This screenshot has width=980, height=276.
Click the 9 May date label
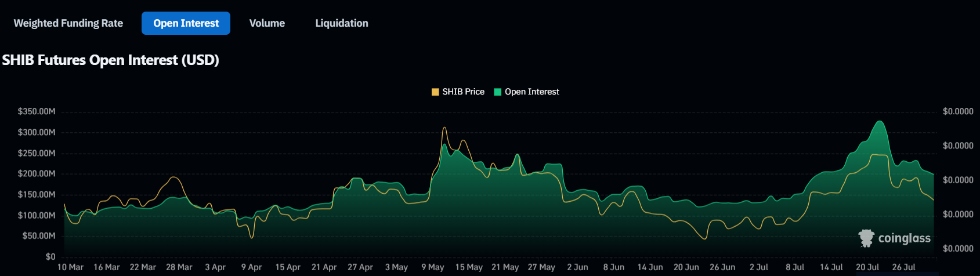[432, 267]
